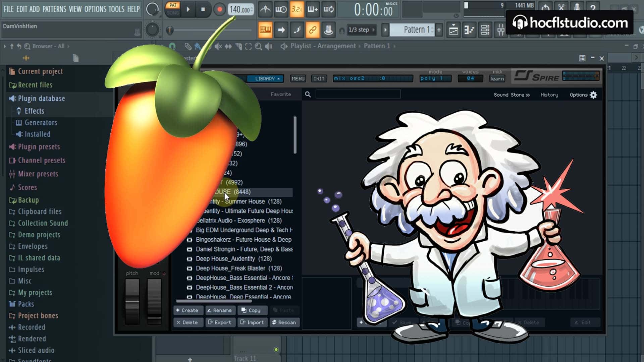The height and width of the screenshot is (362, 644).
Task: Click the midi learn button
Action: (497, 78)
